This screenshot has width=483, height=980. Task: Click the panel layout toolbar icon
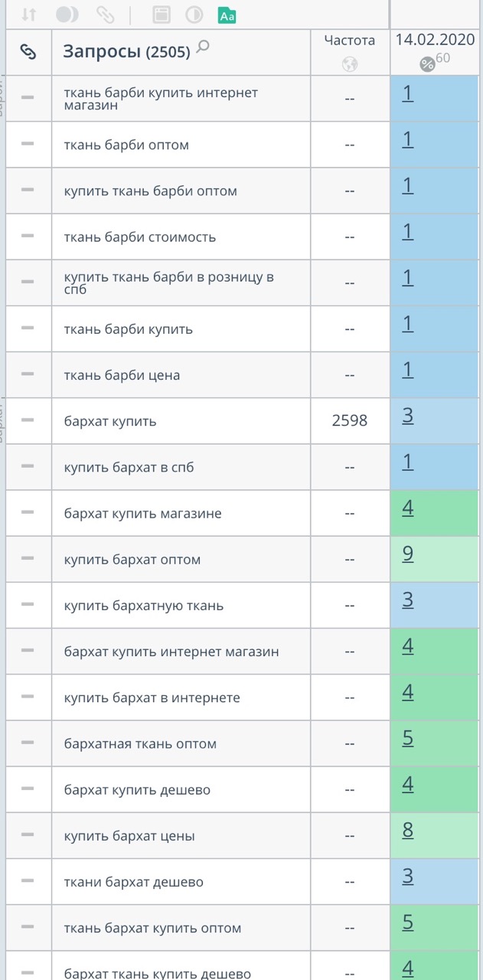click(x=161, y=15)
